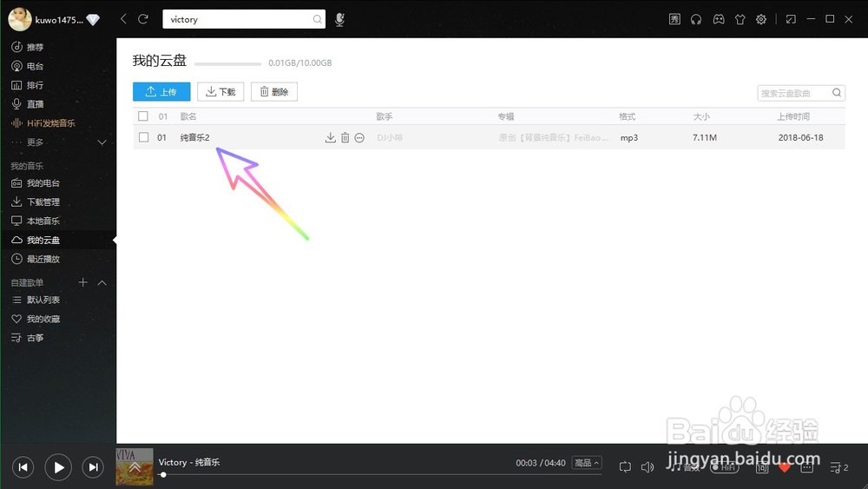Refresh the page with reload icon
This screenshot has height=489, width=868.
click(143, 19)
